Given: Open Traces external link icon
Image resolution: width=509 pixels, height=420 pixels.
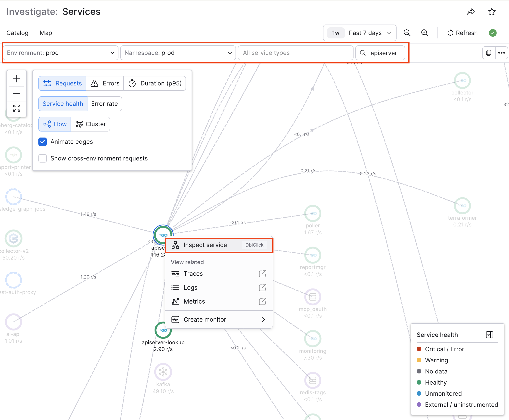Looking at the screenshot, I should pos(262,274).
